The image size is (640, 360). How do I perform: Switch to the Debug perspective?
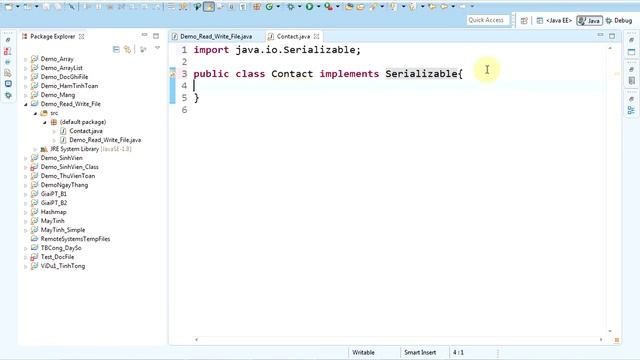click(x=619, y=20)
